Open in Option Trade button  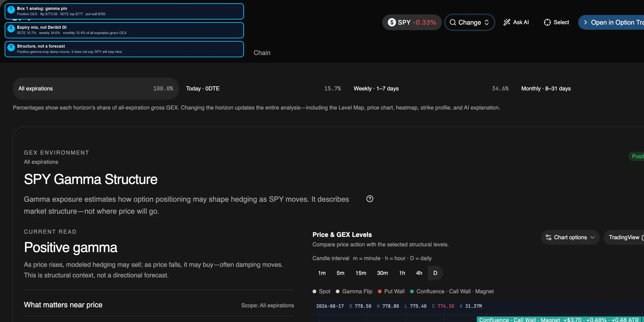point(611,22)
